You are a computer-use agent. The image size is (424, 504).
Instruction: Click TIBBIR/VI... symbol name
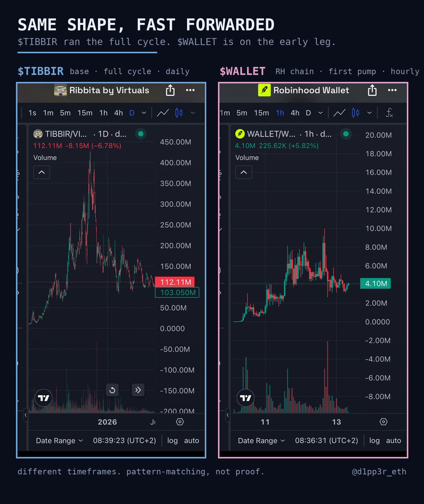pyautogui.click(x=66, y=134)
